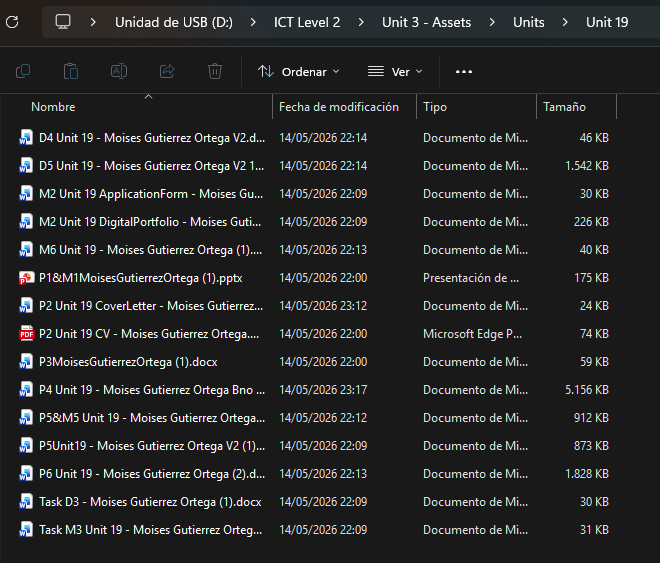Navigate to Units breadcrumb
The image size is (660, 563).
tap(529, 22)
